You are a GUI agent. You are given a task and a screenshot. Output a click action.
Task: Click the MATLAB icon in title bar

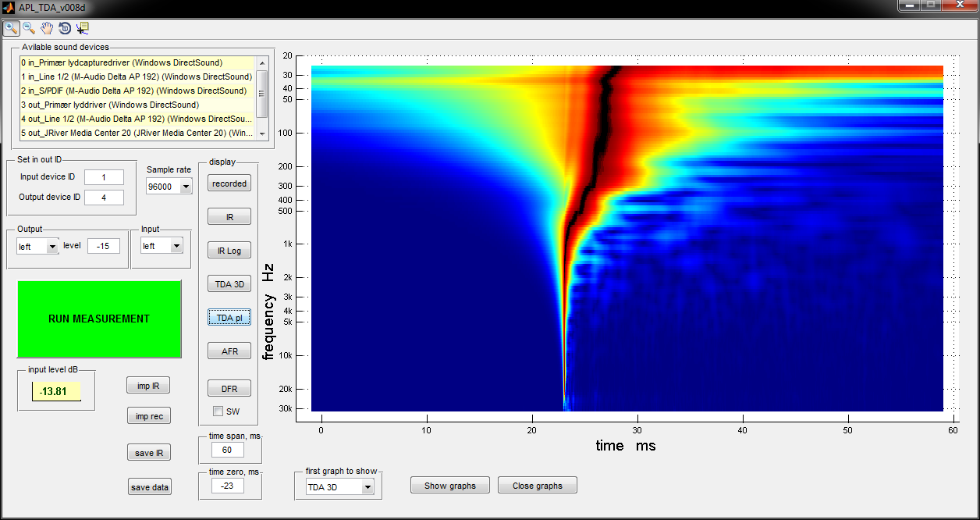tap(9, 7)
